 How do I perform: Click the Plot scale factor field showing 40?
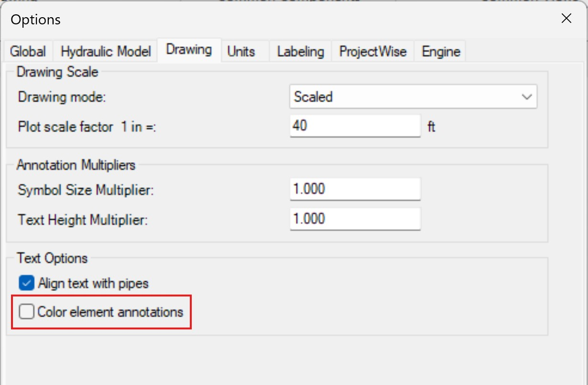355,126
